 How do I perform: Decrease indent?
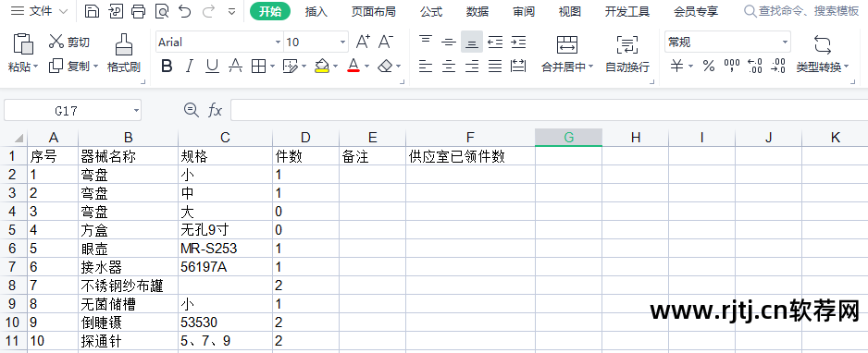495,42
